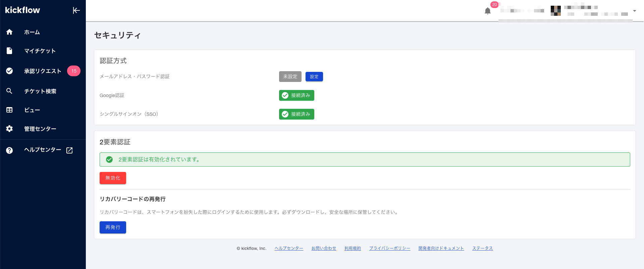Click the Google認証 label

[112, 95]
